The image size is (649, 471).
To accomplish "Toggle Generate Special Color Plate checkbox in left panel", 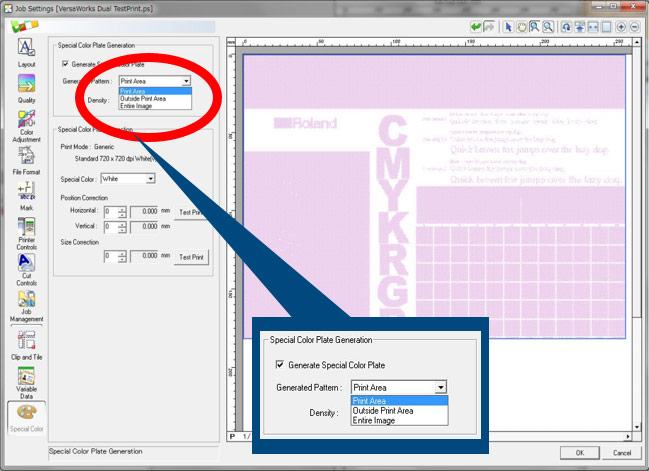I will click(66, 64).
